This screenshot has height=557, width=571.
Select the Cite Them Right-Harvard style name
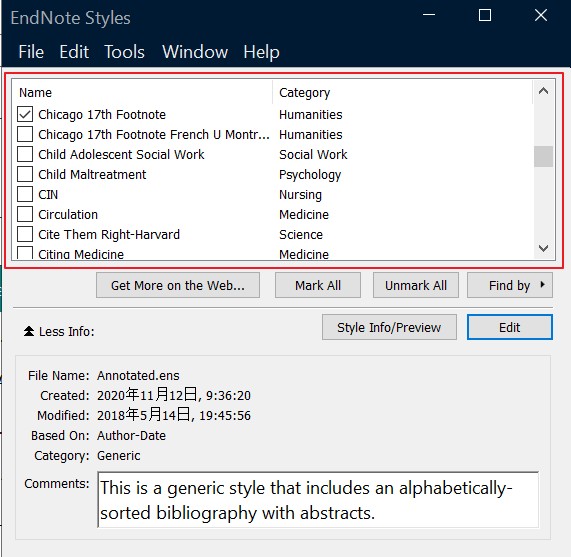coord(109,235)
